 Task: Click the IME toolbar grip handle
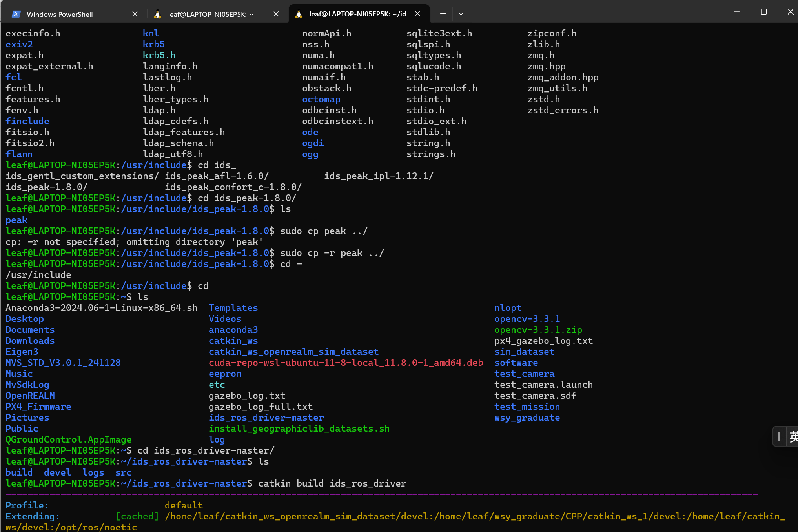(x=779, y=436)
